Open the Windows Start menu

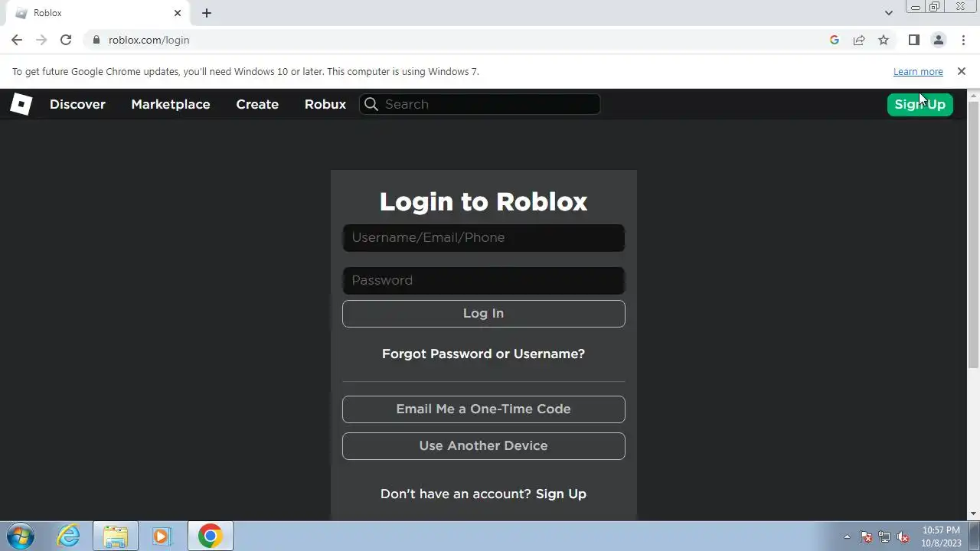(21, 536)
